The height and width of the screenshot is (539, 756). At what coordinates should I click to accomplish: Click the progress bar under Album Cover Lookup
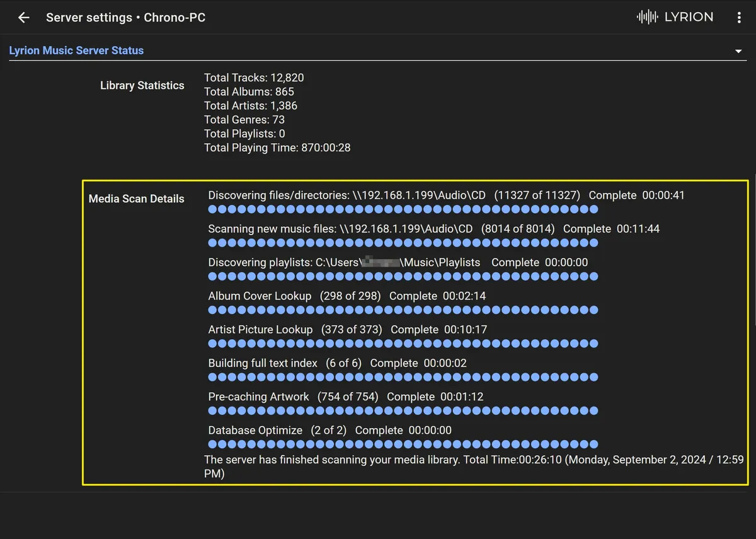pyautogui.click(x=403, y=310)
